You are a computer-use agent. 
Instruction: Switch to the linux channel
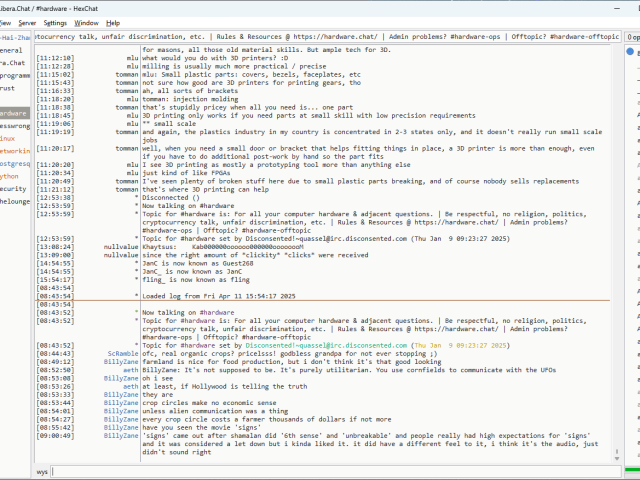pyautogui.click(x=8, y=138)
